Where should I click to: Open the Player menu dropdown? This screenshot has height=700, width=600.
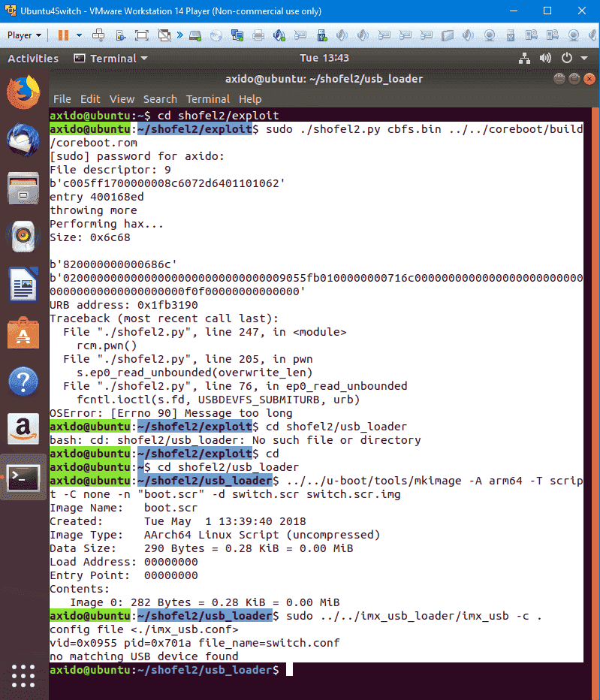[x=24, y=35]
